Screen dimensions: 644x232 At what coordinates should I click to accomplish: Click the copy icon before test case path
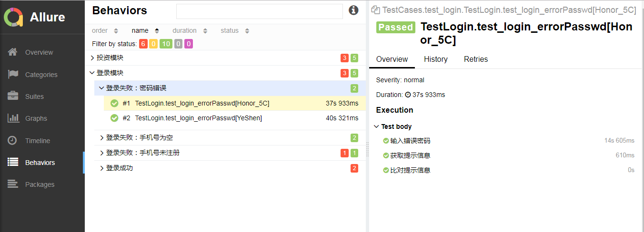375,10
